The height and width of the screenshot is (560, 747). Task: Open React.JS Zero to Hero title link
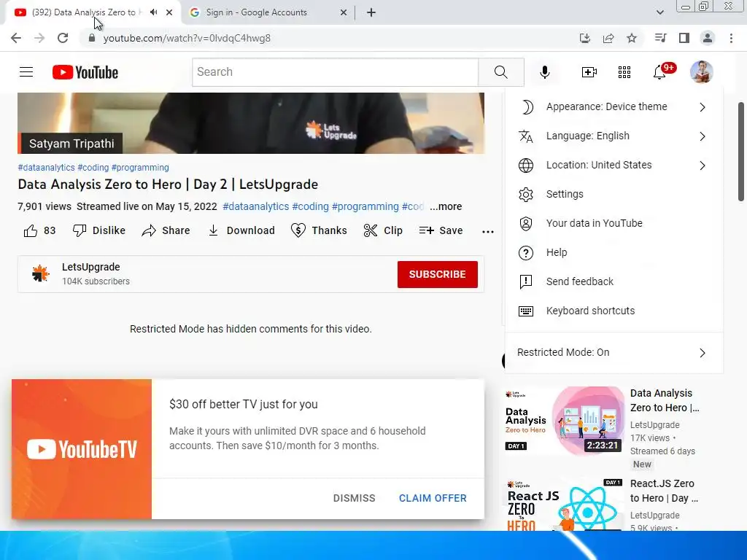point(664,491)
